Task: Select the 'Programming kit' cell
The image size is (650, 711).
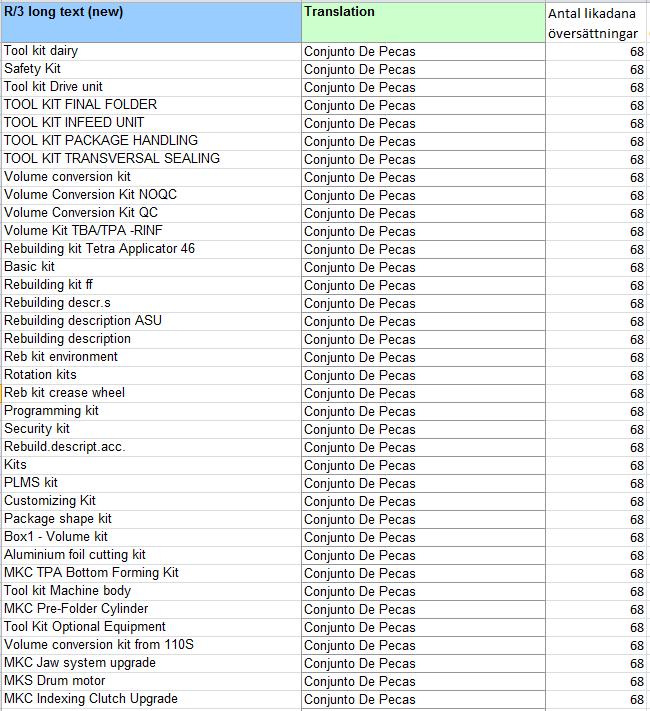Action: coord(151,411)
